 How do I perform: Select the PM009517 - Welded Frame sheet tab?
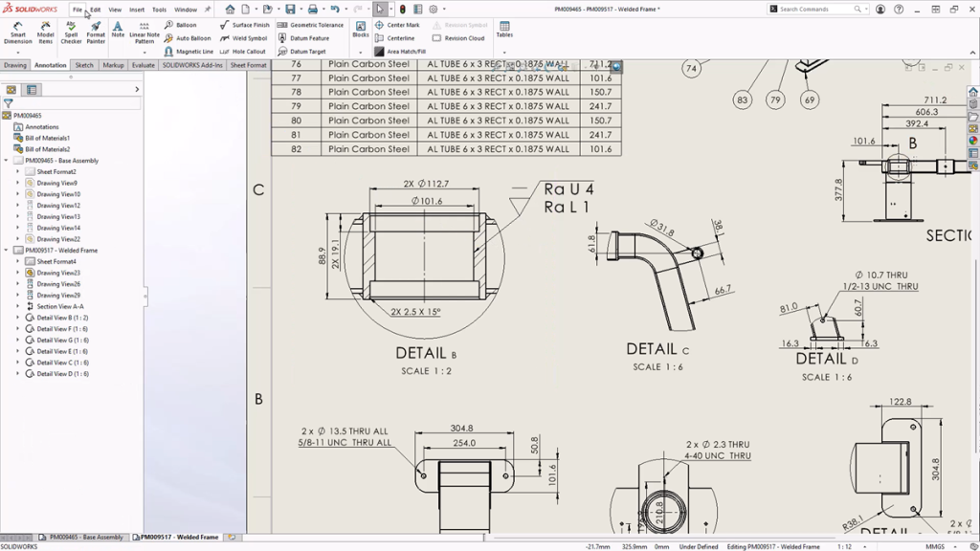coord(175,538)
